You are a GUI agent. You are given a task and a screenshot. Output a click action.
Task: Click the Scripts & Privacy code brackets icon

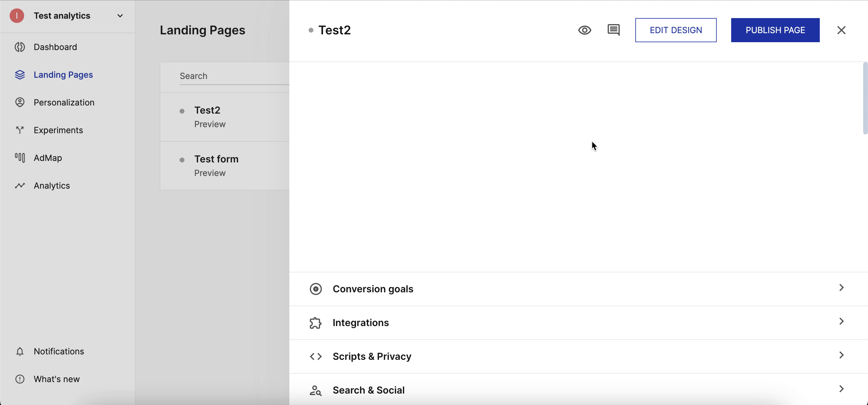click(316, 356)
